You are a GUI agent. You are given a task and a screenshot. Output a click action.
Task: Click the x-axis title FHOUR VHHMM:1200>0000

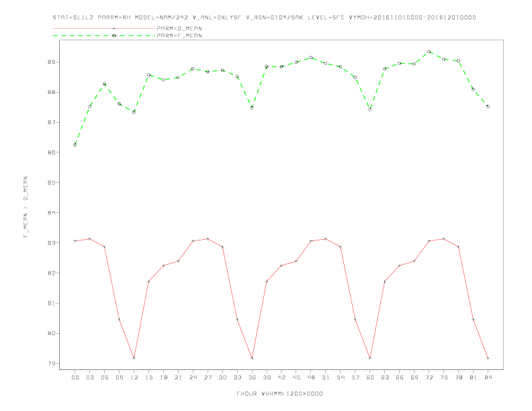279,394
